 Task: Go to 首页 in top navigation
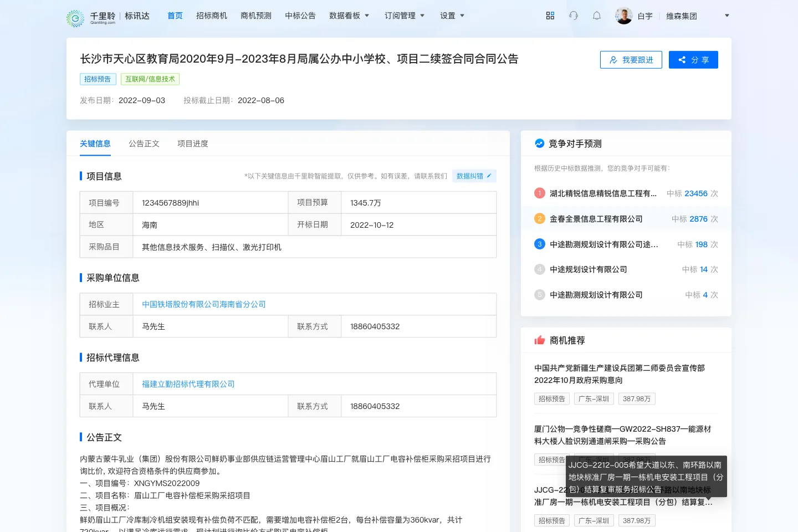click(175, 16)
